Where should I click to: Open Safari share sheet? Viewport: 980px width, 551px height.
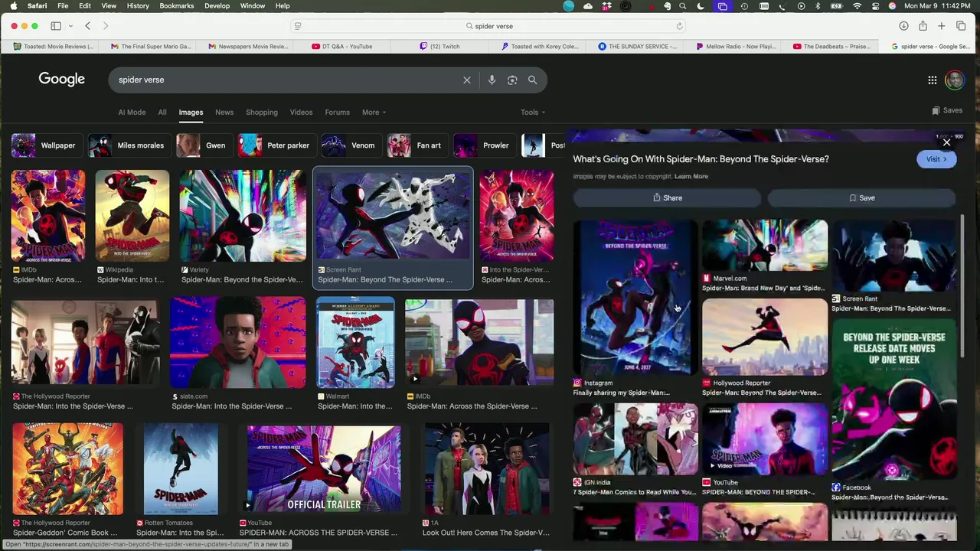tap(923, 26)
